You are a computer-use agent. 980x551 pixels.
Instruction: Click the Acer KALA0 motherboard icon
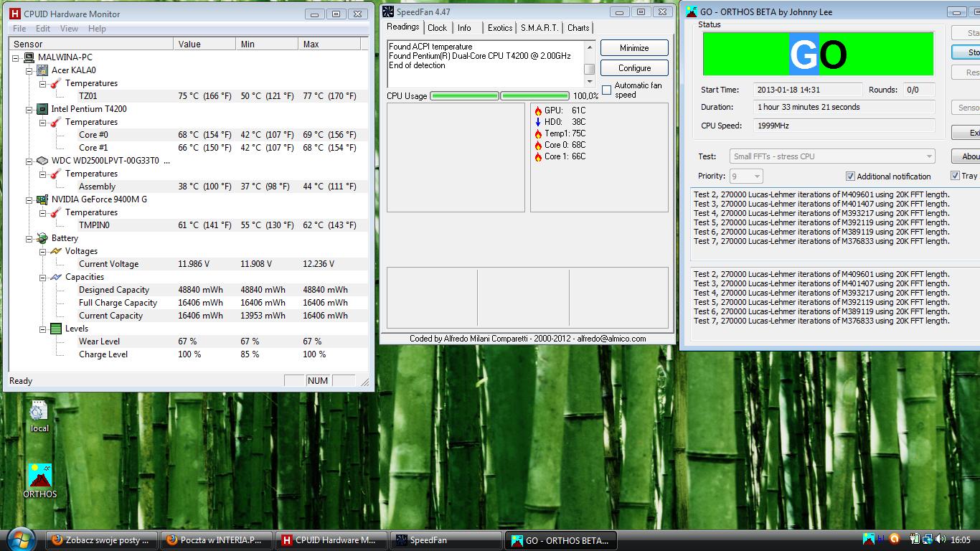(42, 70)
